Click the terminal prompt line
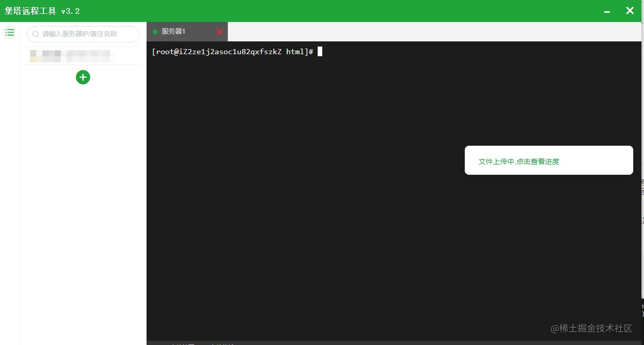The image size is (644, 345). (x=237, y=52)
